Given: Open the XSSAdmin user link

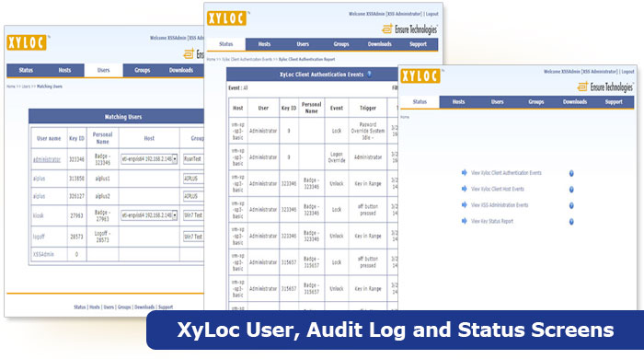Looking at the screenshot, I should (43, 254).
